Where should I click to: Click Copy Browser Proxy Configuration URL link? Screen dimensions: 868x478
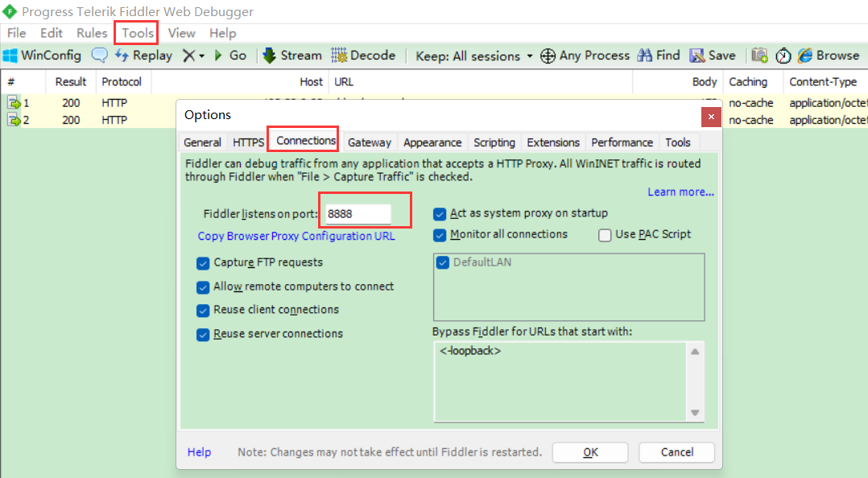[296, 236]
